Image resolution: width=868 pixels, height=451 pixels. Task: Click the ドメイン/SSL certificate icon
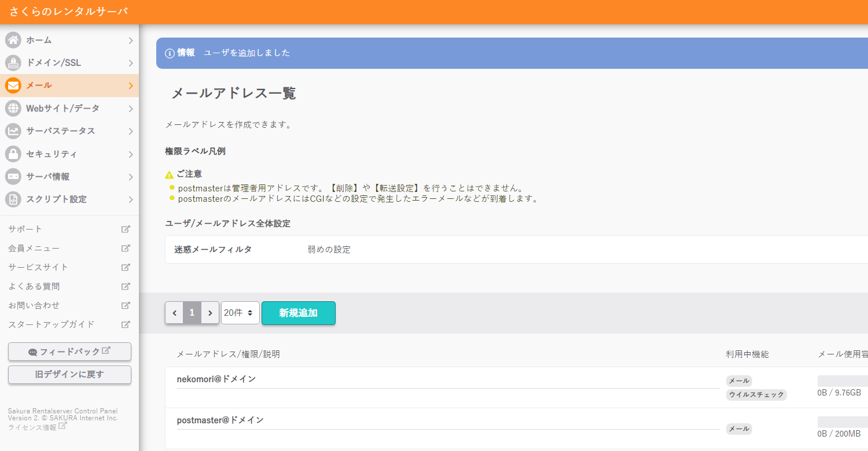(x=13, y=63)
